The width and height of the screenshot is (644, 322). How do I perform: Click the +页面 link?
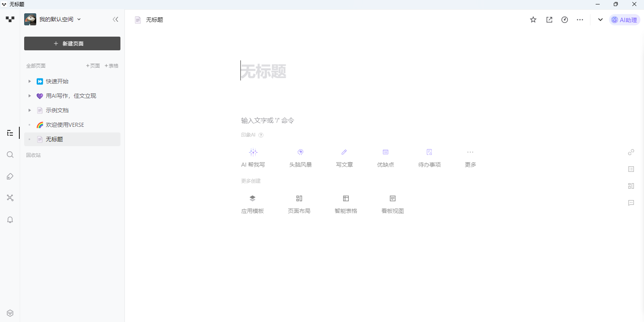(x=93, y=66)
